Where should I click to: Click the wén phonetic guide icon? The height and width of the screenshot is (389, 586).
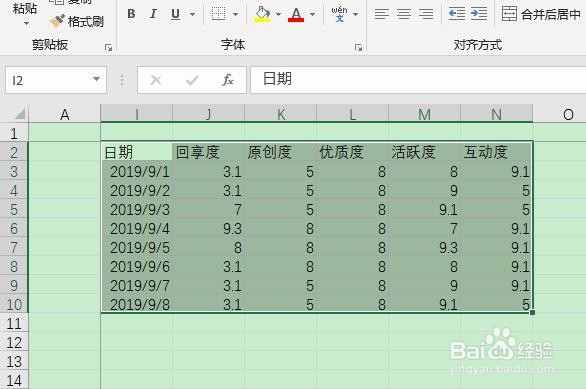click(339, 14)
